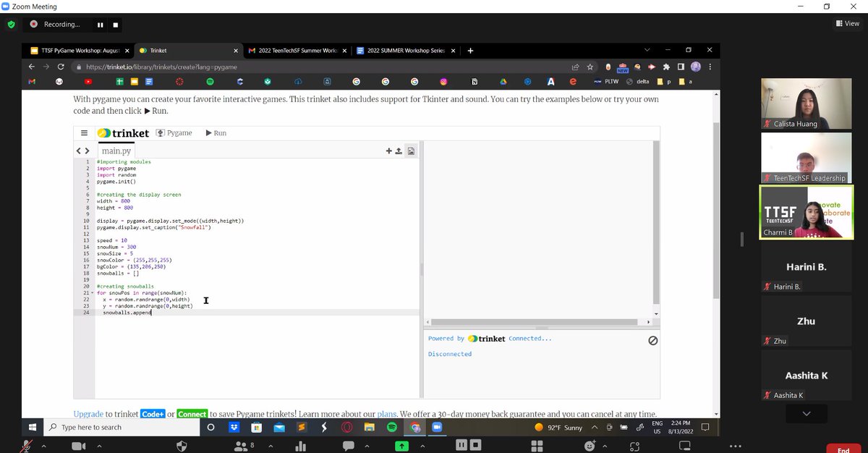Select Charmi B video thumbnail

[x=806, y=212]
